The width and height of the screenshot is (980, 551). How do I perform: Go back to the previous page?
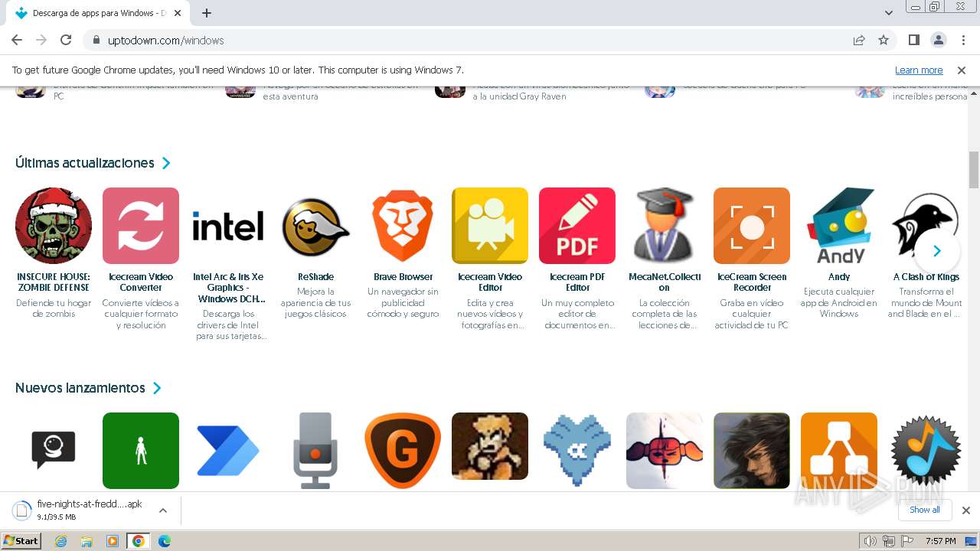click(17, 40)
